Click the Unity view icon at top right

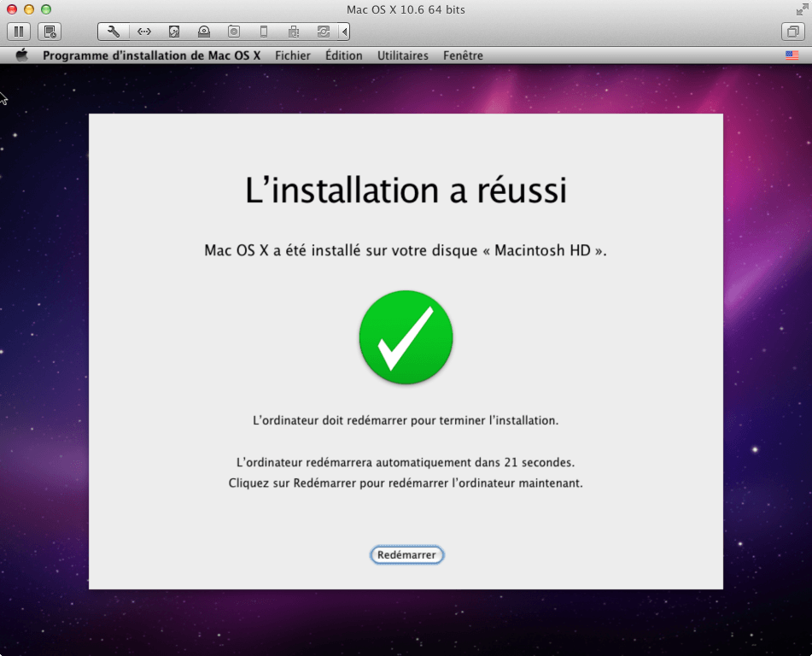793,32
